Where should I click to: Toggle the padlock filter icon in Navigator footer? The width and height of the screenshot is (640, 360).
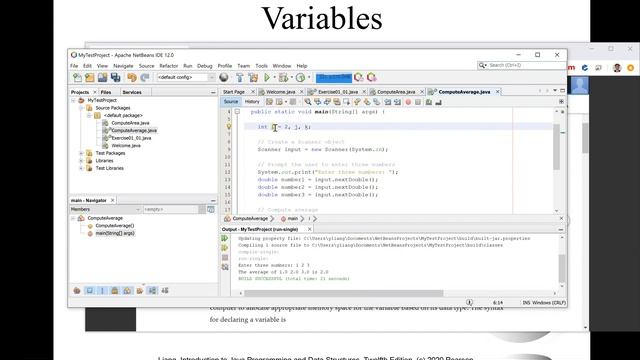(115, 291)
